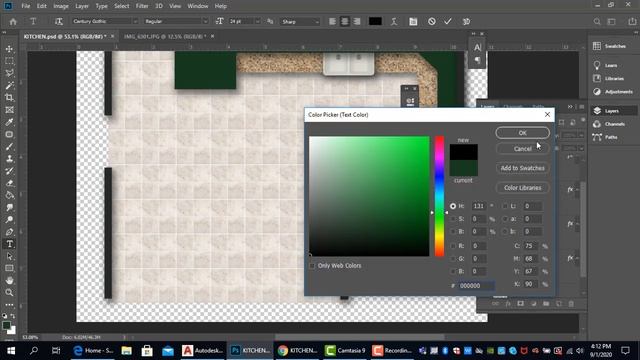
Task: Select the Hand tool
Action: tap(9, 280)
